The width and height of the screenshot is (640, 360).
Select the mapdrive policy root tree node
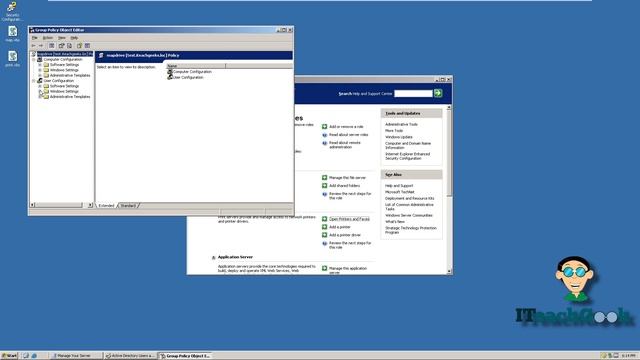click(64, 54)
